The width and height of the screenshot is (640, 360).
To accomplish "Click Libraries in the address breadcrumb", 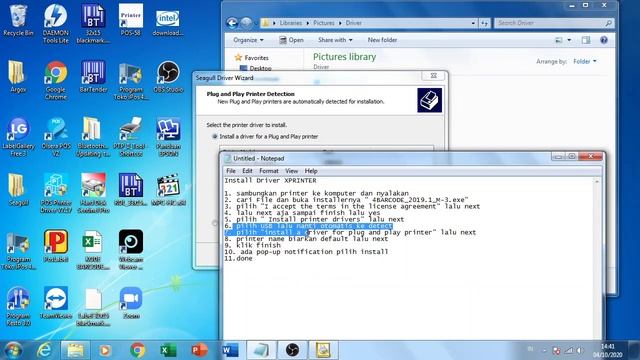I will 291,23.
